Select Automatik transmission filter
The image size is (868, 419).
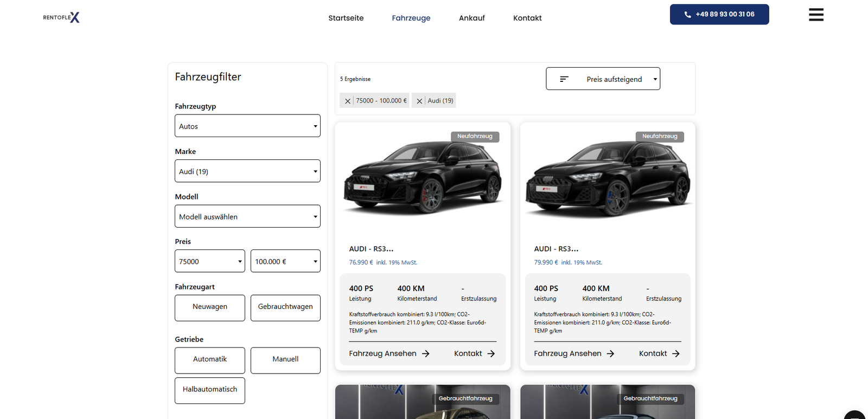tap(210, 360)
